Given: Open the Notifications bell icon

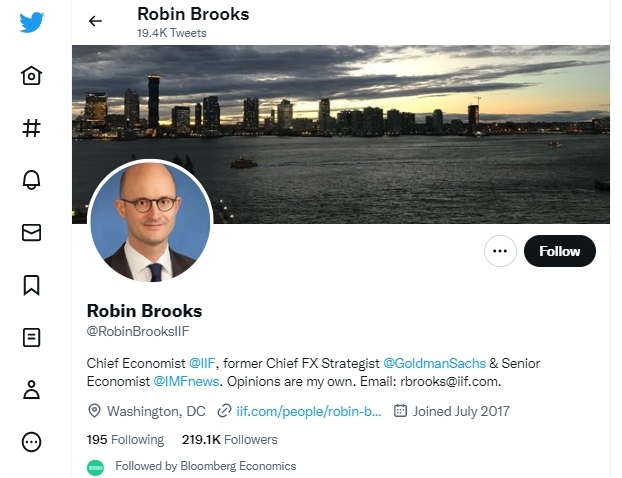Looking at the screenshot, I should coord(31,180).
